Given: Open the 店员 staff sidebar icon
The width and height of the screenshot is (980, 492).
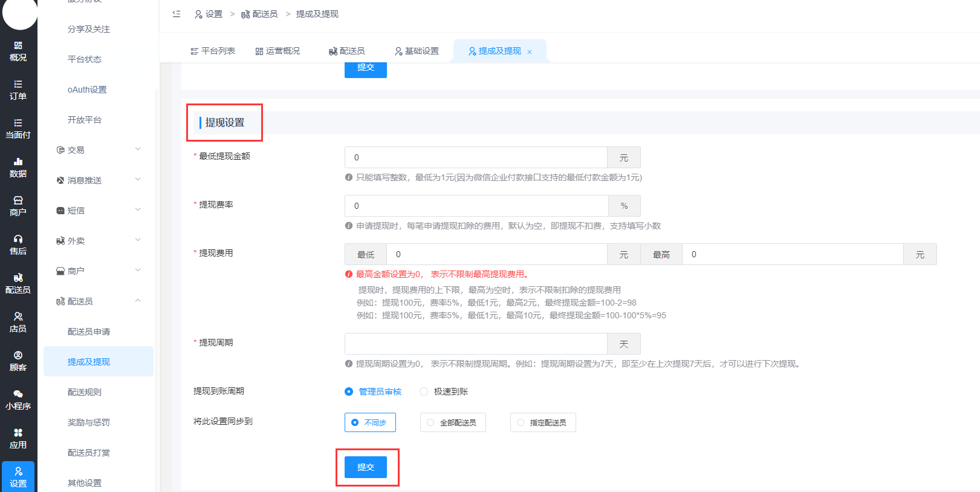Looking at the screenshot, I should coord(18,323).
